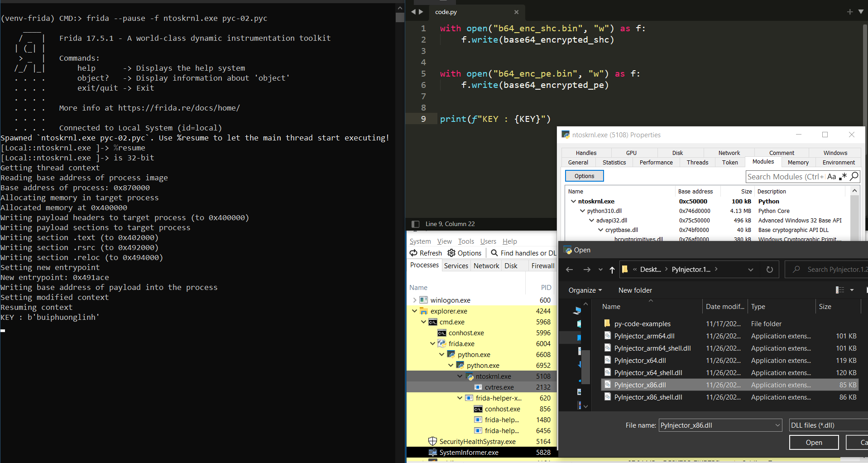Open the editor tab list dropdown

point(861,12)
